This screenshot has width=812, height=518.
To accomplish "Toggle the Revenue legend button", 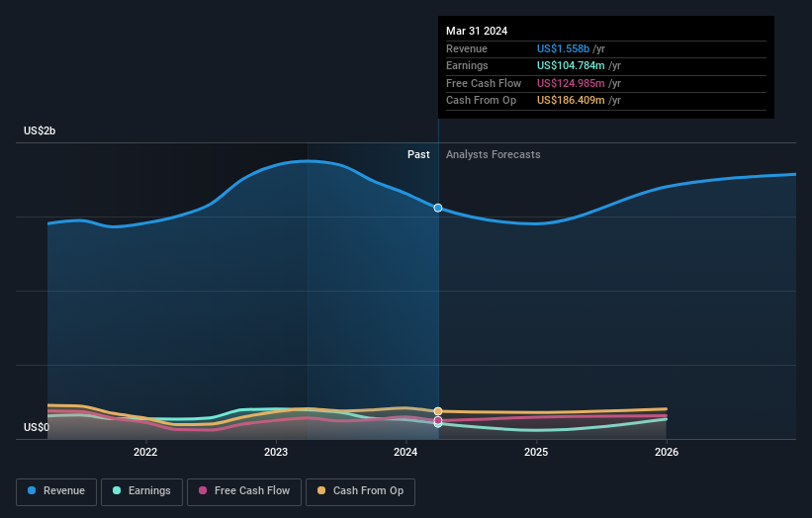I will coord(56,491).
